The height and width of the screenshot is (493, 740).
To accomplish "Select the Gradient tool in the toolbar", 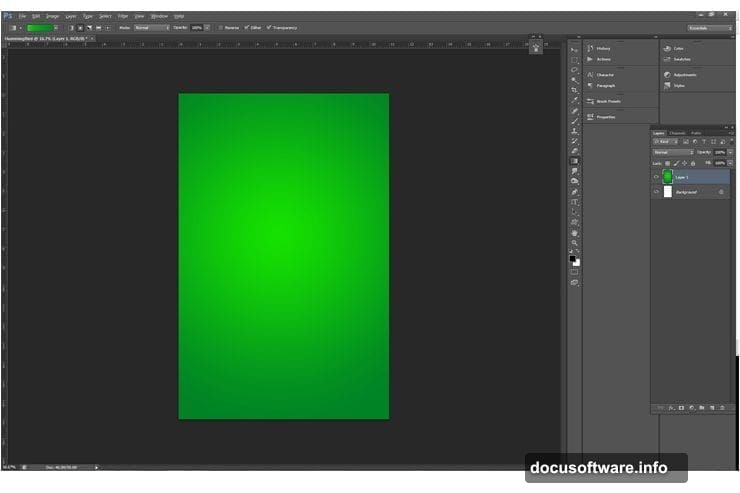I will pyautogui.click(x=574, y=161).
